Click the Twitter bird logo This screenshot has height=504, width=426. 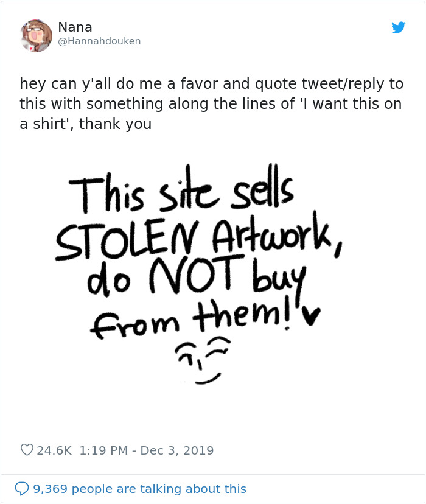(399, 27)
